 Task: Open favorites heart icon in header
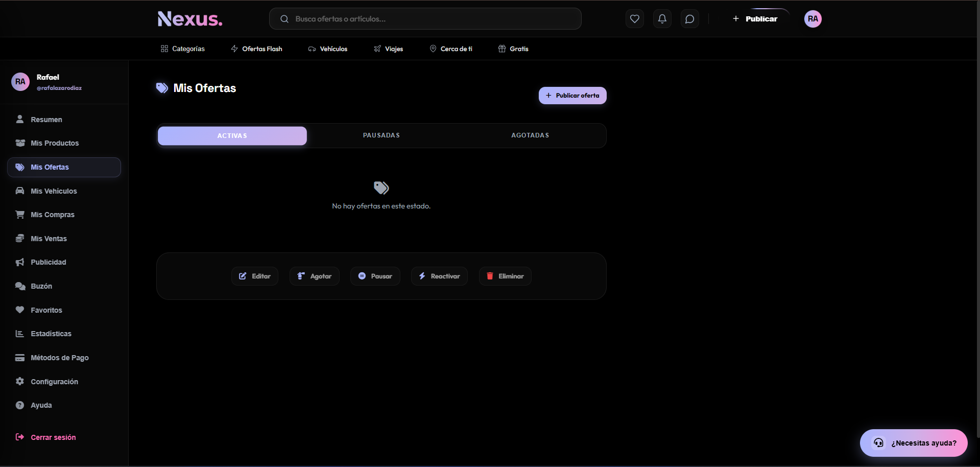point(634,19)
